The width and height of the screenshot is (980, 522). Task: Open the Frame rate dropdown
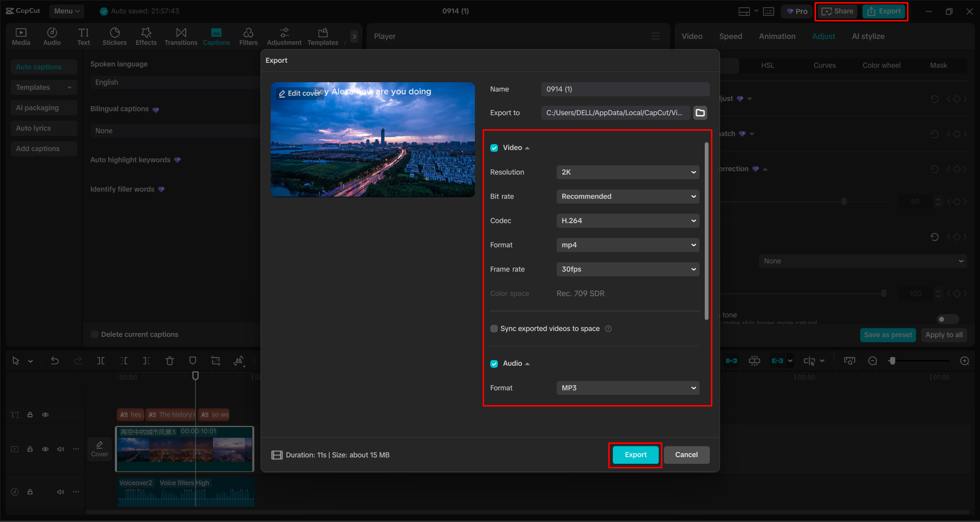click(627, 269)
